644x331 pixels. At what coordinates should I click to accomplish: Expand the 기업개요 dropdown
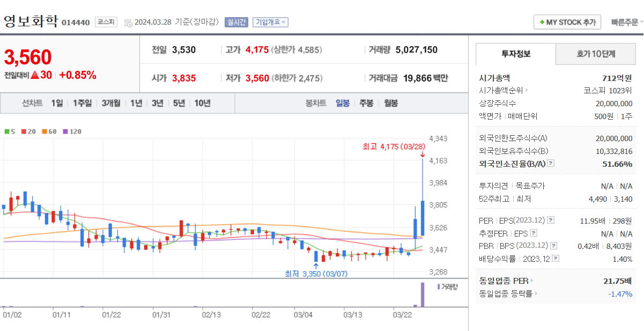[270, 22]
